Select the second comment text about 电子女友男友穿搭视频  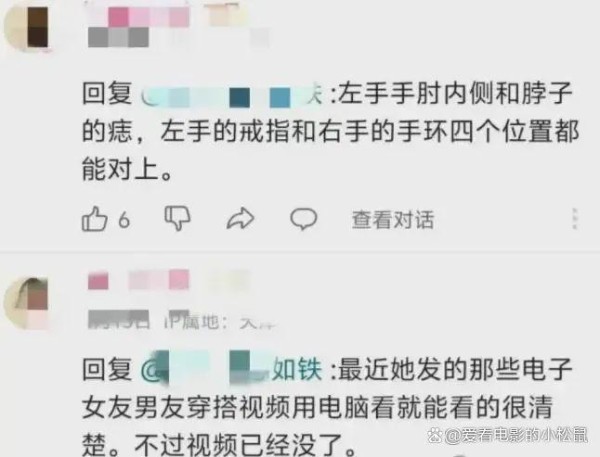(327, 406)
